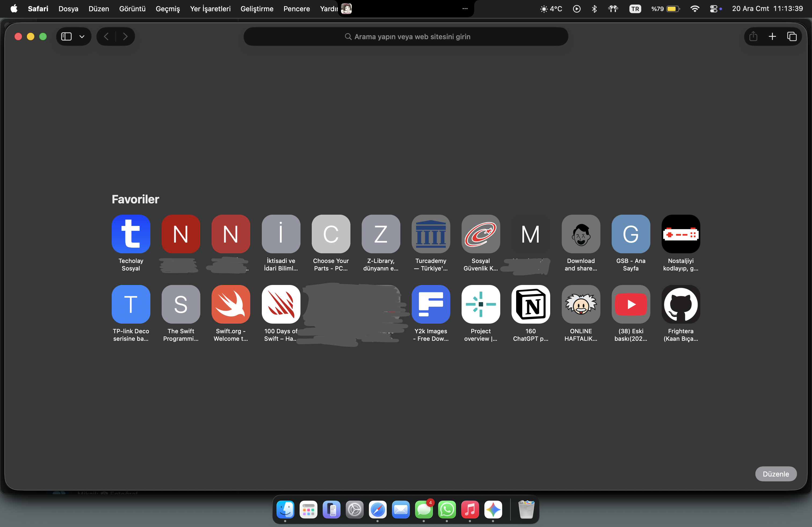
Task: Click the TR input source indicator
Action: pos(635,9)
